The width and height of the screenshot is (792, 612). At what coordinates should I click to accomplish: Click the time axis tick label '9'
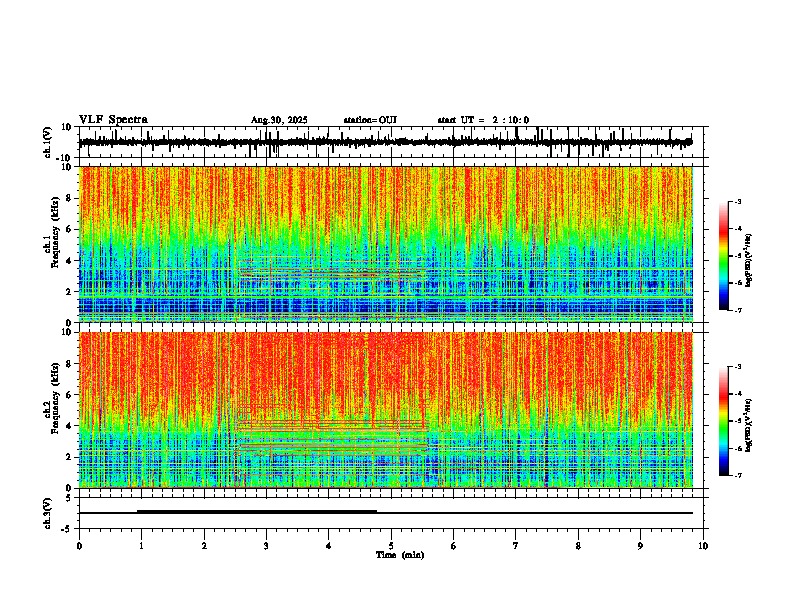(640, 546)
